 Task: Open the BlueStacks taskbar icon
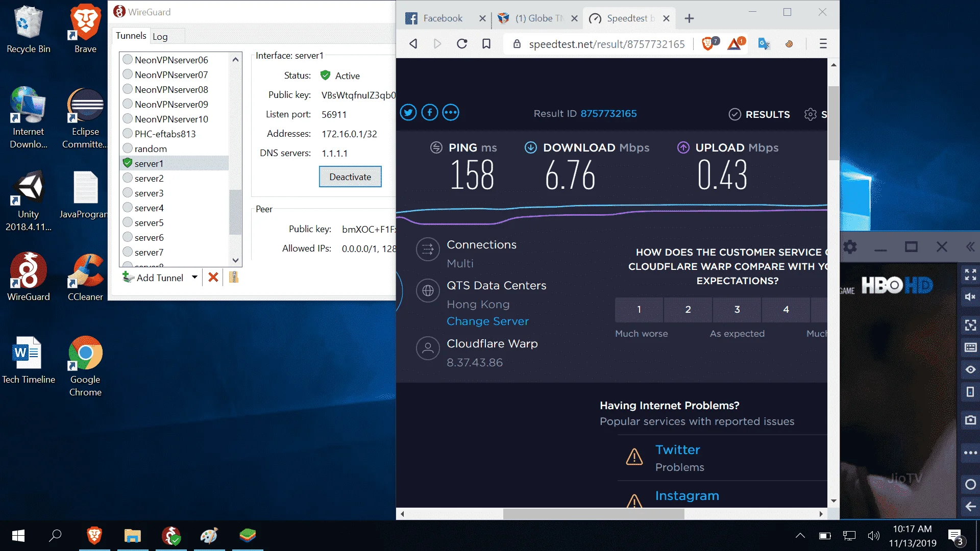pos(248,536)
